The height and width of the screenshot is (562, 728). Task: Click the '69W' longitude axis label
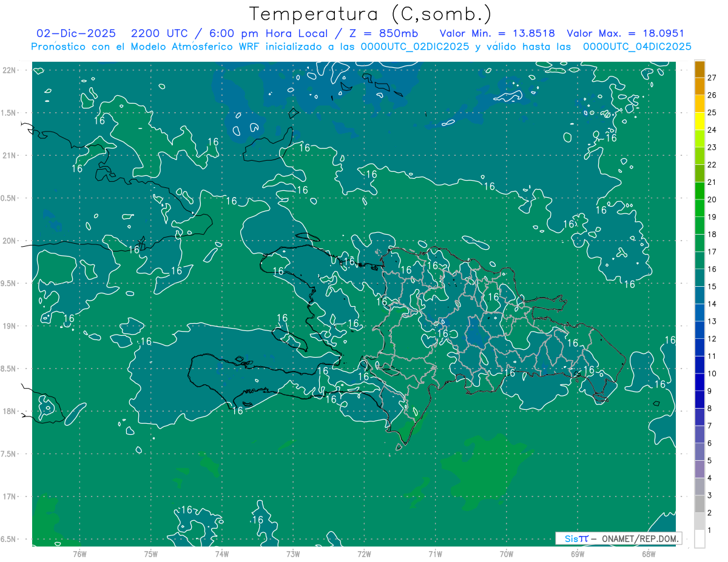(x=578, y=554)
